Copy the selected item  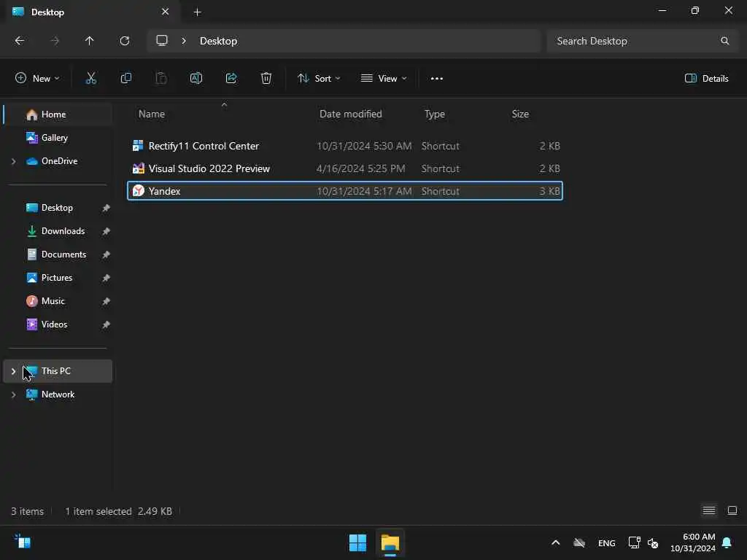(125, 79)
